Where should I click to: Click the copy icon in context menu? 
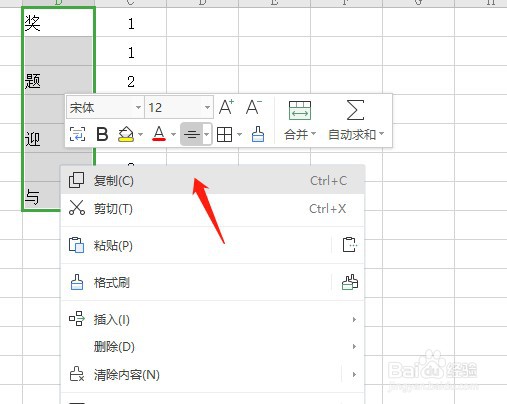[76, 180]
